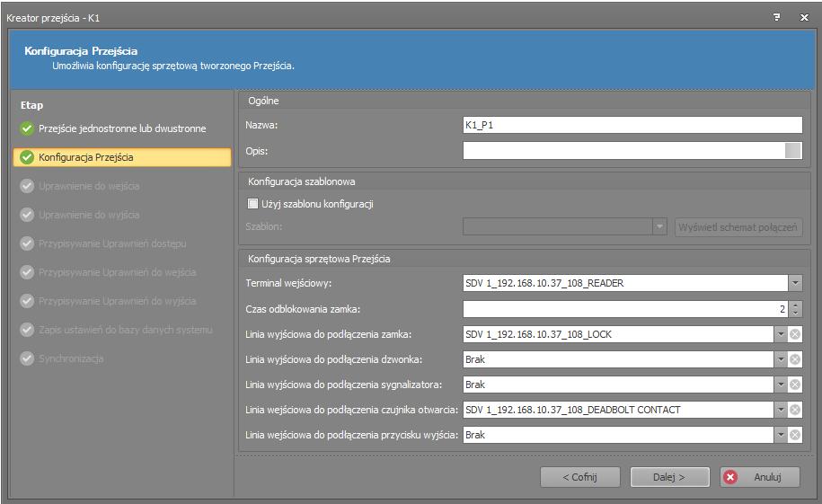Open the disabled Szablon dropdown
This screenshot has width=822, height=504.
[659, 227]
